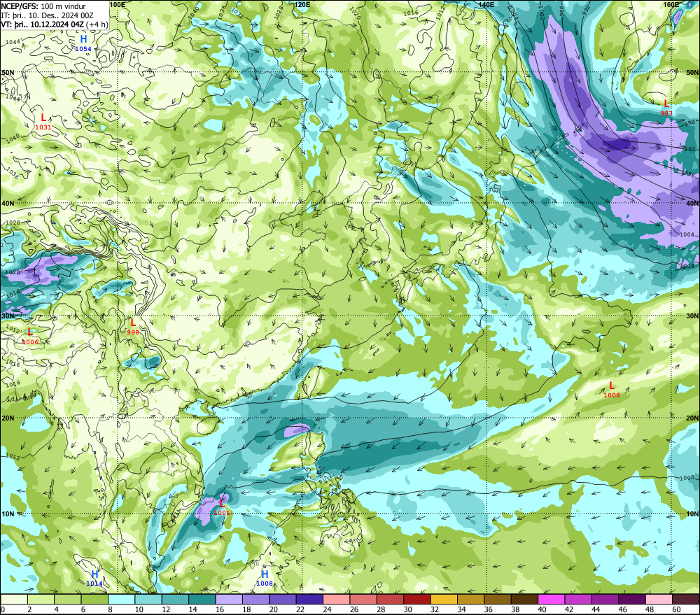Click the legend value 28

(381, 609)
